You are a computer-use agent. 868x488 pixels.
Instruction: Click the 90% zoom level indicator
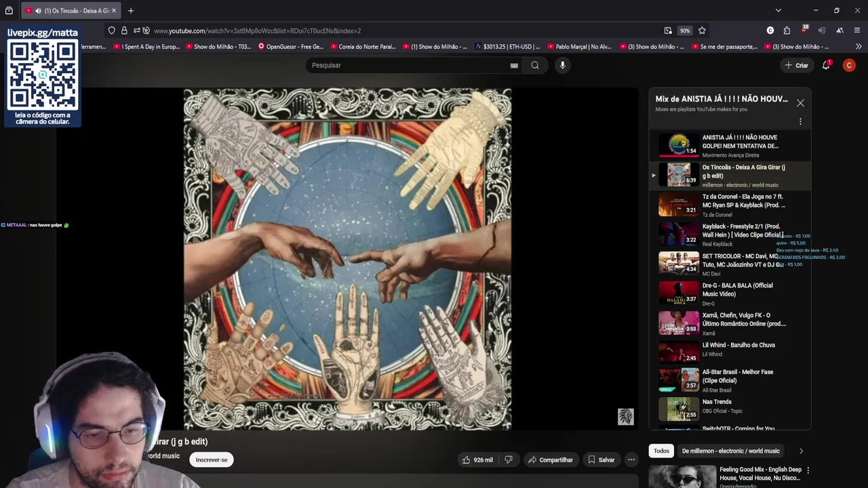click(685, 30)
